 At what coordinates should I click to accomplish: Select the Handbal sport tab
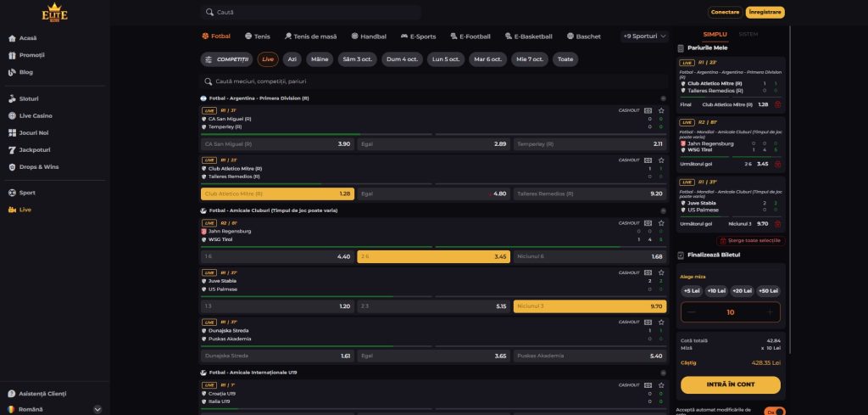369,36
